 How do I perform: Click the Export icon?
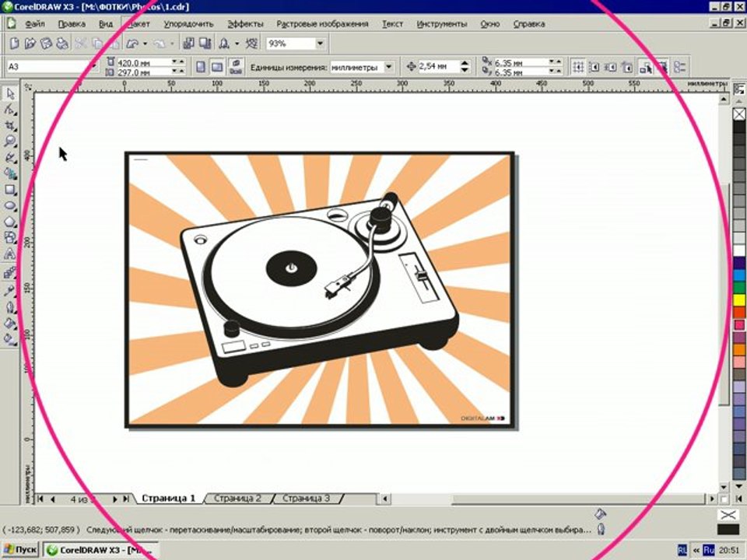click(x=205, y=44)
